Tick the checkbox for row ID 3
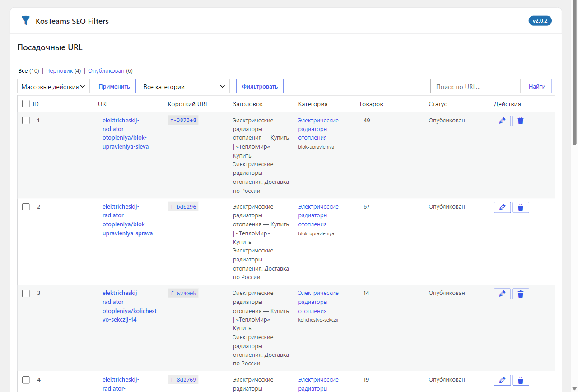 pos(26,294)
